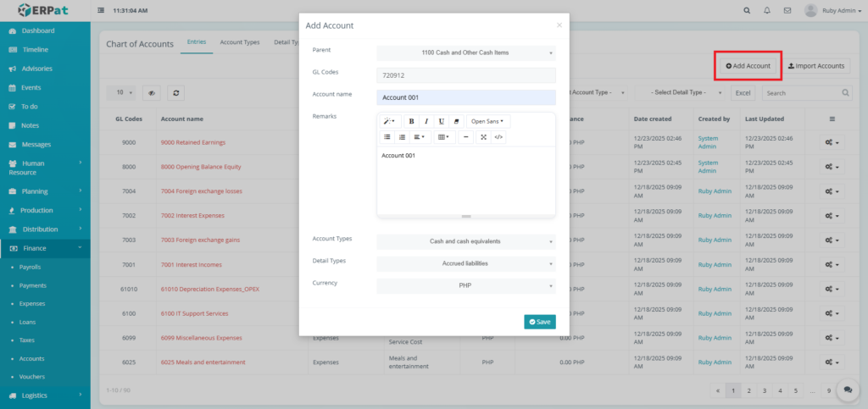868x409 pixels.
Task: Open the Parent account dropdown
Action: click(465, 53)
